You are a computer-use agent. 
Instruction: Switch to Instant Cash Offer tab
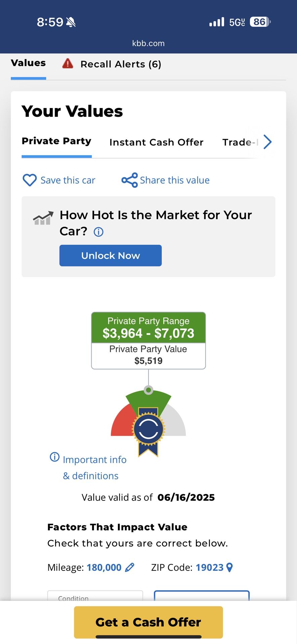[x=156, y=142]
